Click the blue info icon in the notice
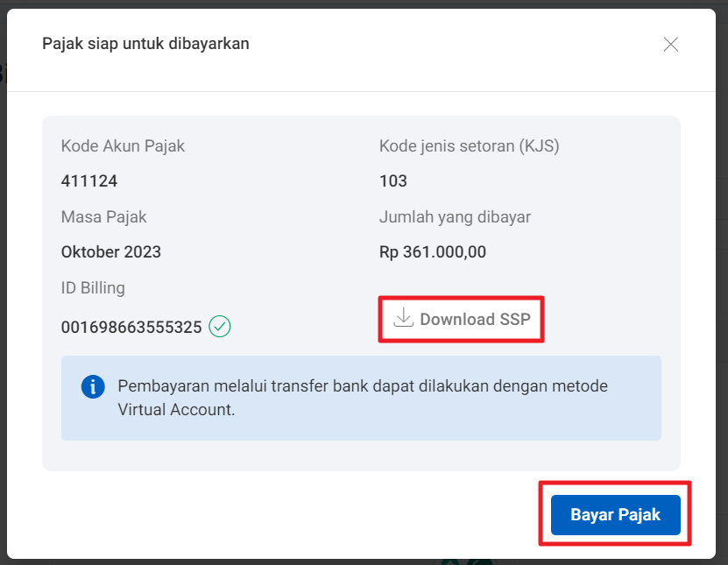 (93, 386)
